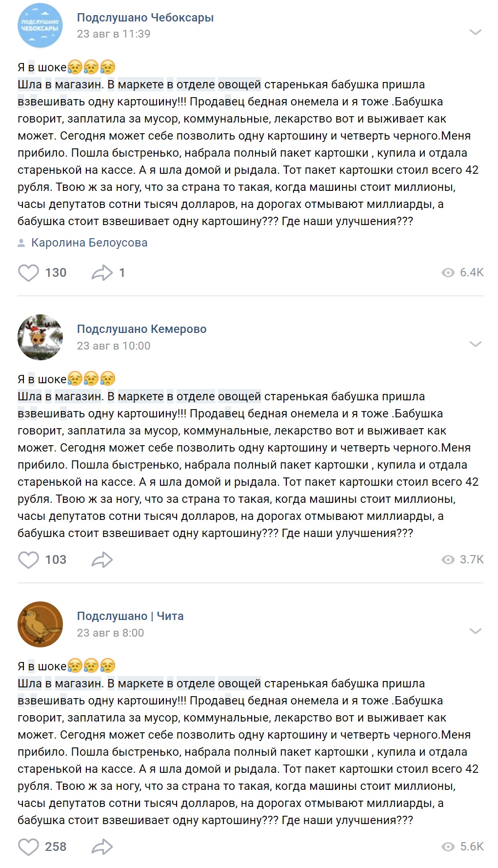Open post timestamp 23 авг в 11:39
The height and width of the screenshot is (868, 498).
[x=114, y=34]
